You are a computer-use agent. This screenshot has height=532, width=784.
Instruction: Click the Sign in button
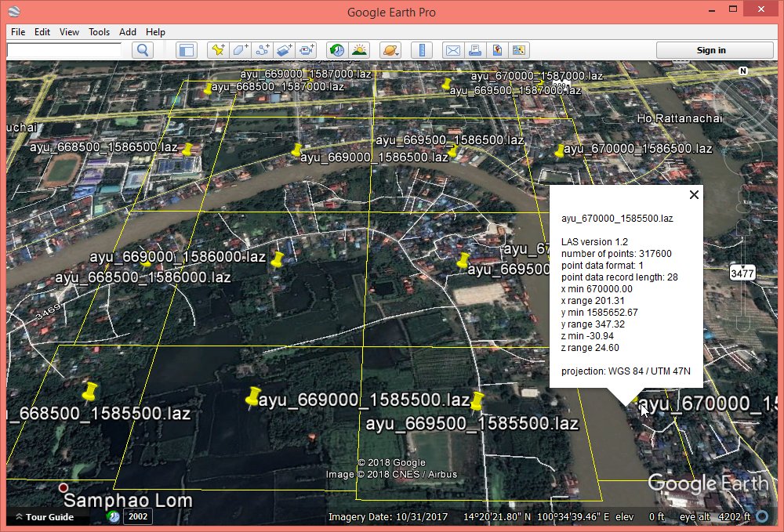[711, 50]
